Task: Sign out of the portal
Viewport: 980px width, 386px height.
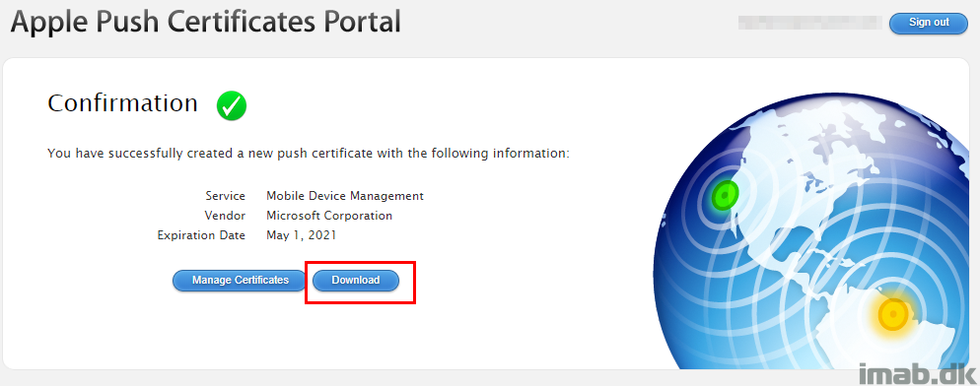Action: pyautogui.click(x=929, y=23)
